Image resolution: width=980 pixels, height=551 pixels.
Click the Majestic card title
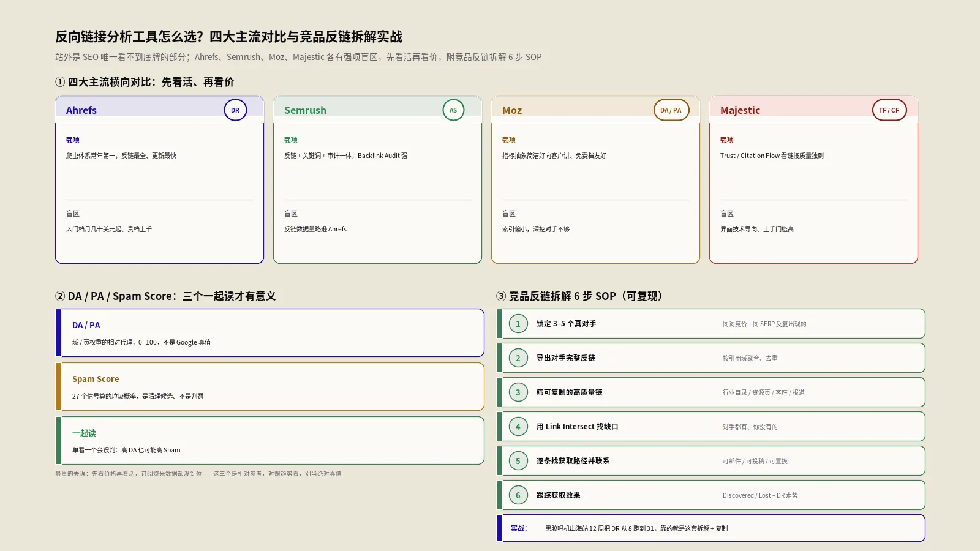pos(740,110)
